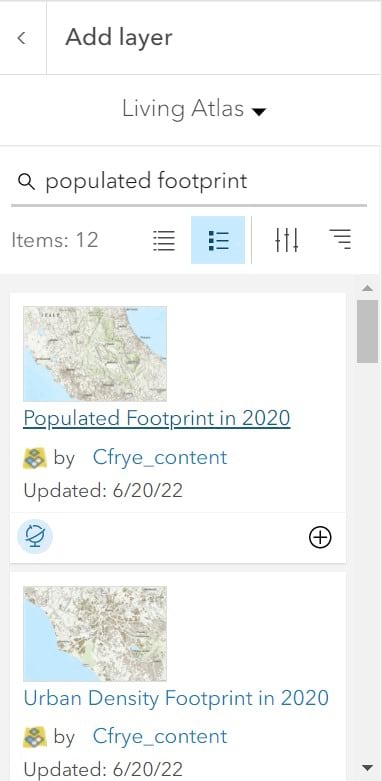Click layer type icon next to Populated Footprint author
Viewport: 382px width, 781px height.
point(35,458)
